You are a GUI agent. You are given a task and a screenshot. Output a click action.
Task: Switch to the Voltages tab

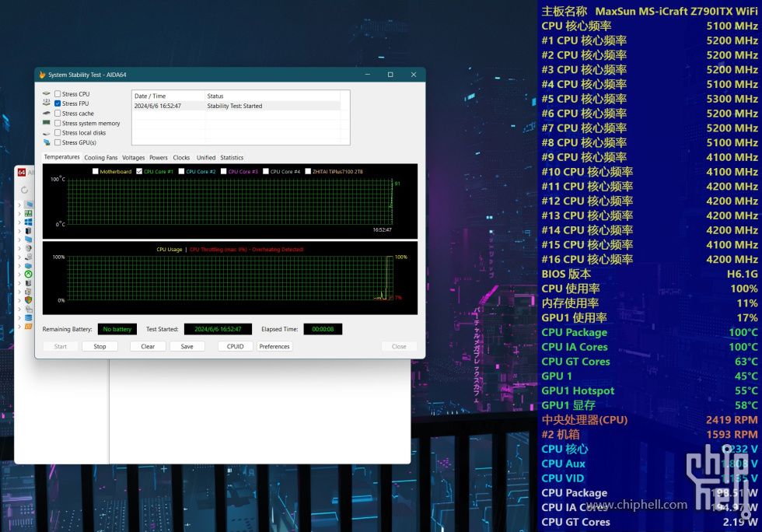point(133,158)
